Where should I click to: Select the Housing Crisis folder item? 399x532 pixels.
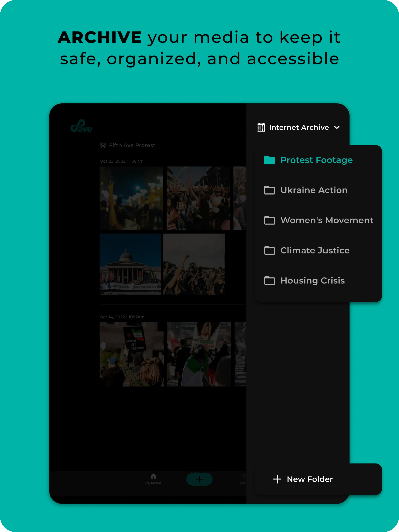coord(312,281)
